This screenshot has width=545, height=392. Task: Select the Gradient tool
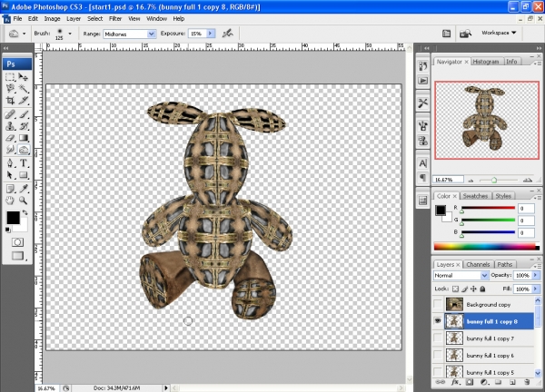tap(24, 138)
